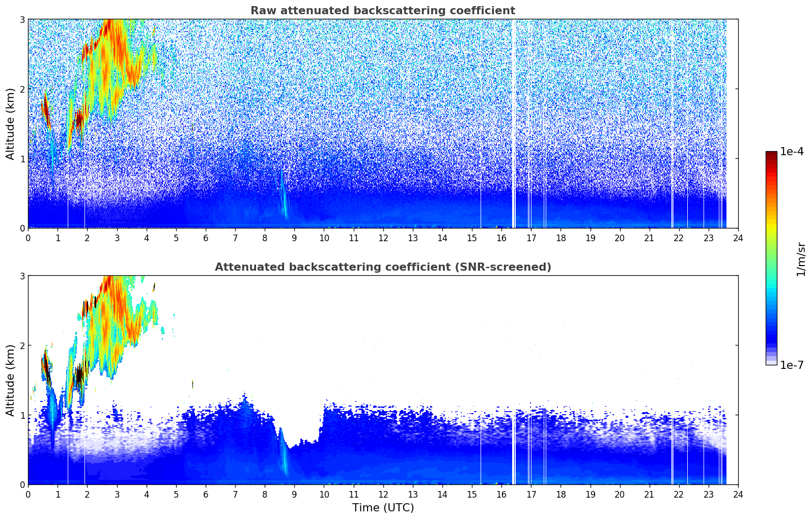Select the "Time (UTC)" axis label

(x=383, y=508)
